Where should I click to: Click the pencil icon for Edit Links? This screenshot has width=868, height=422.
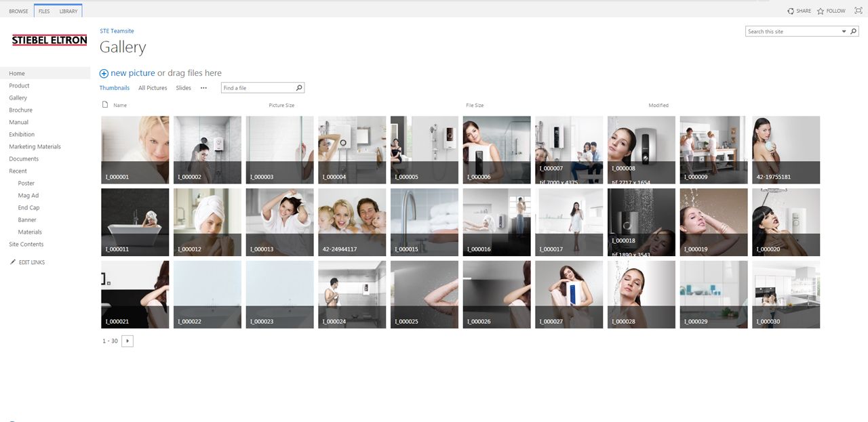(x=13, y=261)
